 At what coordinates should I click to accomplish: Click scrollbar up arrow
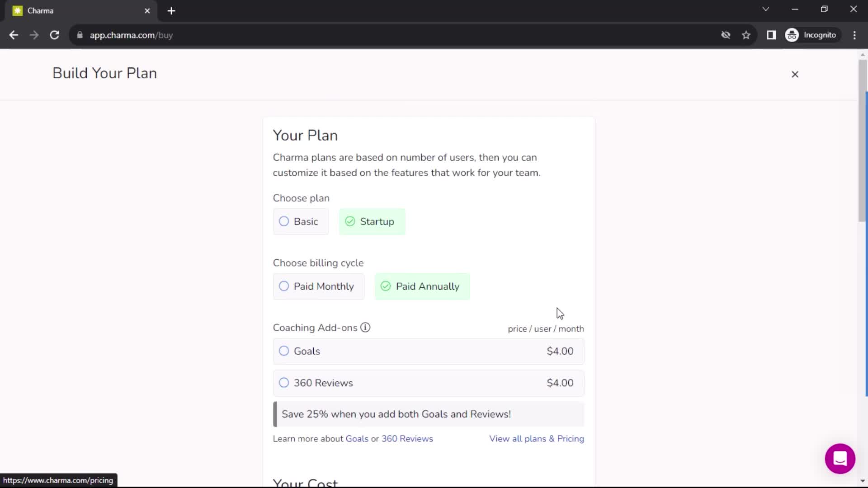coord(863,55)
